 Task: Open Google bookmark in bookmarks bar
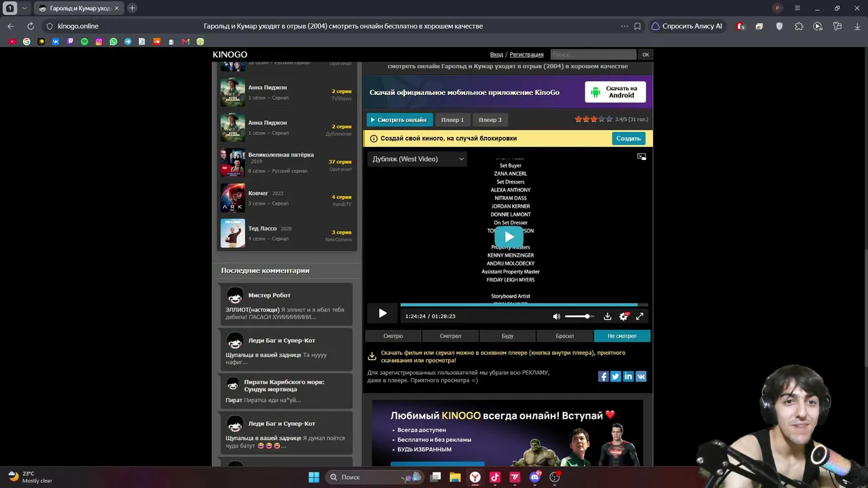click(26, 42)
